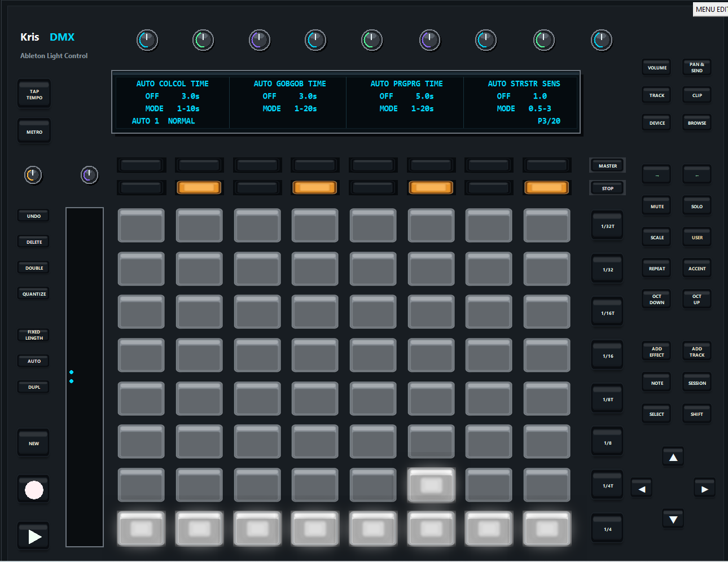Screen dimensions: 728x562
Task: Click the AUTO COLCOL TIME display text
Action: pyautogui.click(x=172, y=84)
